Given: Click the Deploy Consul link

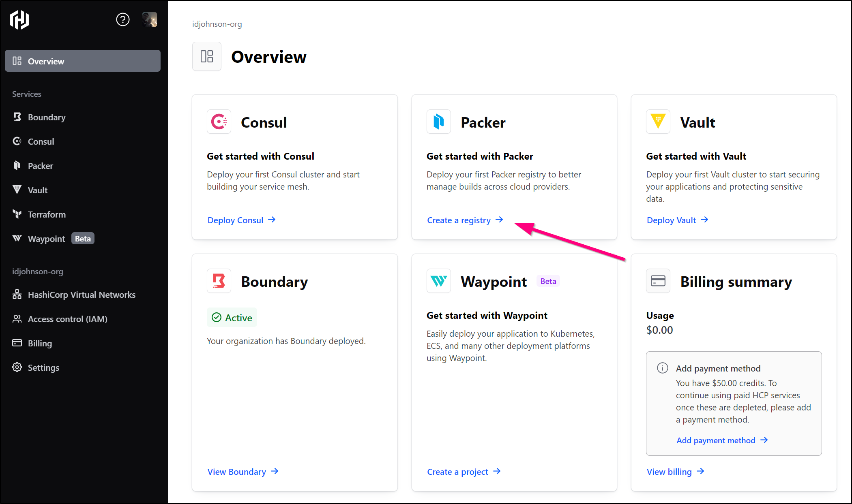Looking at the screenshot, I should coord(242,220).
